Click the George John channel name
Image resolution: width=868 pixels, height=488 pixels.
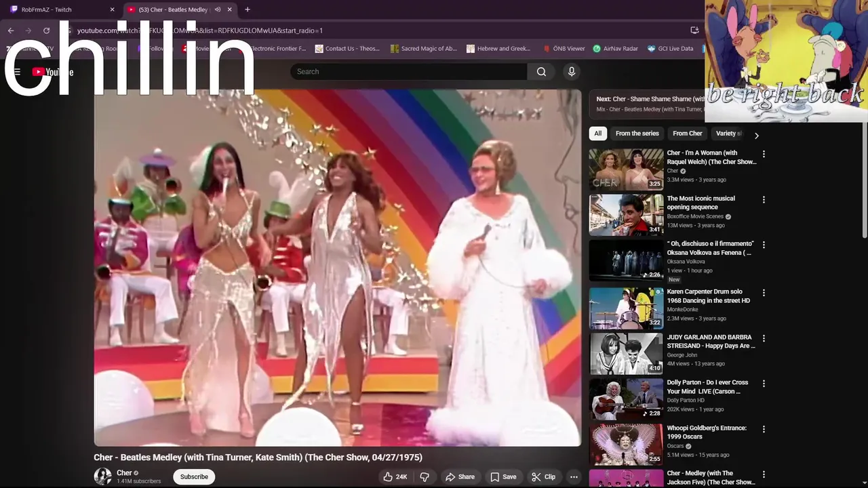(684, 355)
